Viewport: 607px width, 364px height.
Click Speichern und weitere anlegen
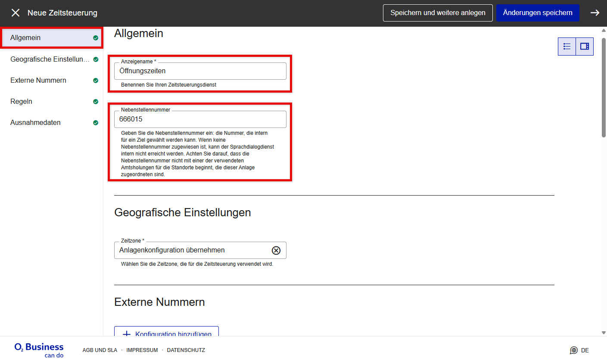point(438,13)
